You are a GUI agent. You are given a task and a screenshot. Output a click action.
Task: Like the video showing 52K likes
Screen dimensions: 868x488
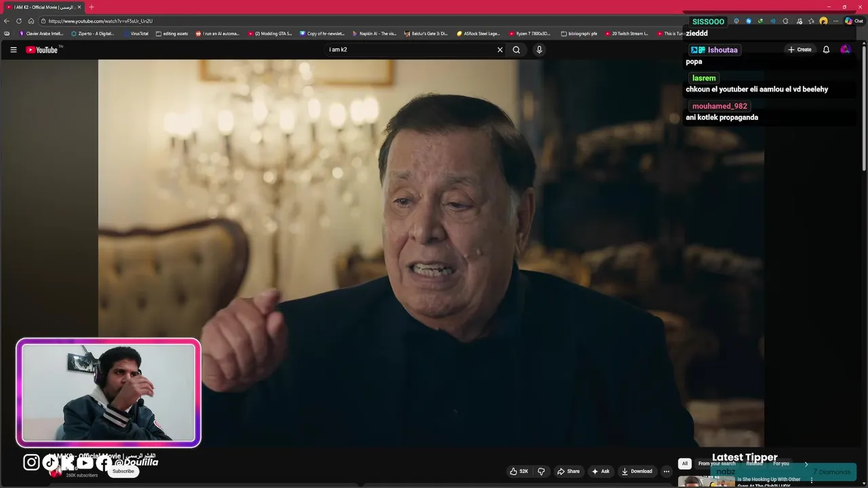click(x=519, y=471)
